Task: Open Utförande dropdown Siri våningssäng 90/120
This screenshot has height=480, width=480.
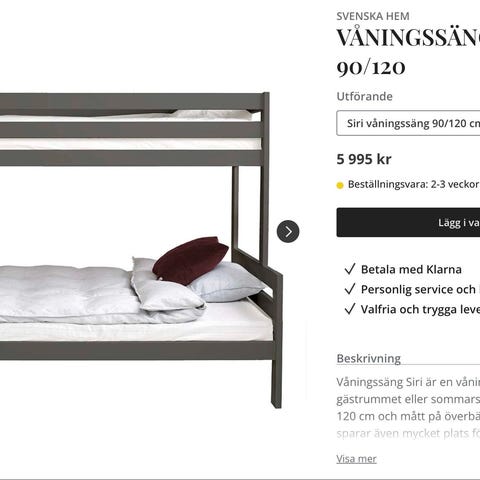Action: [x=408, y=123]
